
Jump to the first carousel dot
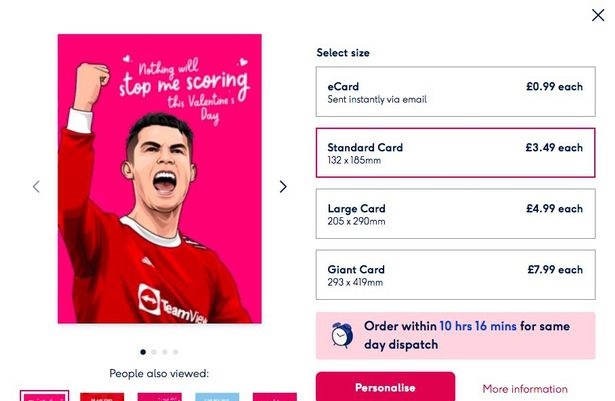click(x=142, y=352)
